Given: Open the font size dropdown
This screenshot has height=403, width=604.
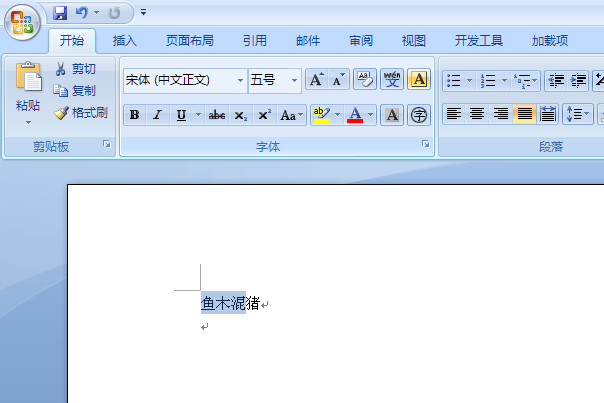Looking at the screenshot, I should click(294, 81).
